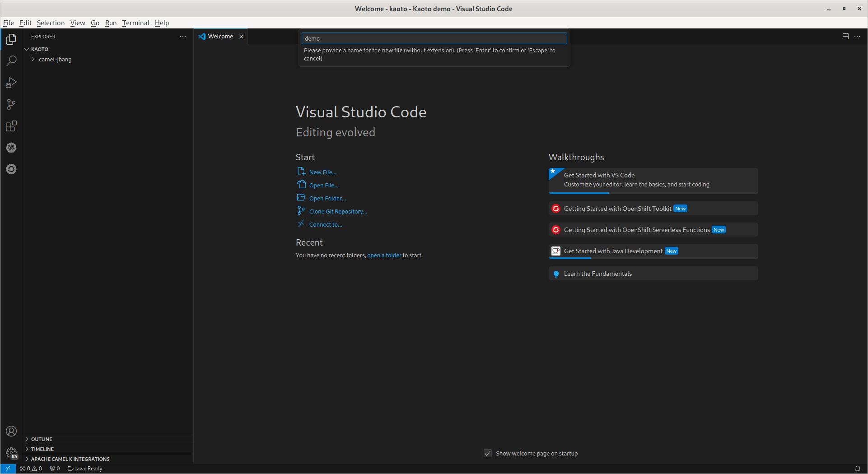The height and width of the screenshot is (474, 868).
Task: Click Clone Git Repository icon
Action: coord(301,211)
